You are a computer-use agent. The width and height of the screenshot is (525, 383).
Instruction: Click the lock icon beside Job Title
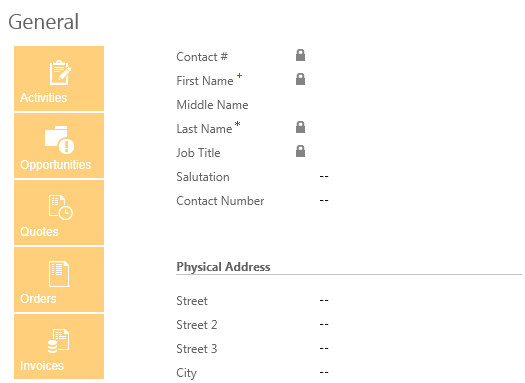tap(300, 151)
